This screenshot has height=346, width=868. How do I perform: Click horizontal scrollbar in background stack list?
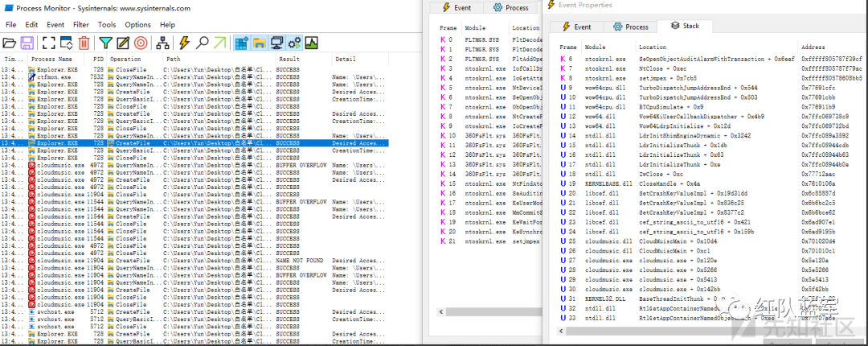pos(493,312)
